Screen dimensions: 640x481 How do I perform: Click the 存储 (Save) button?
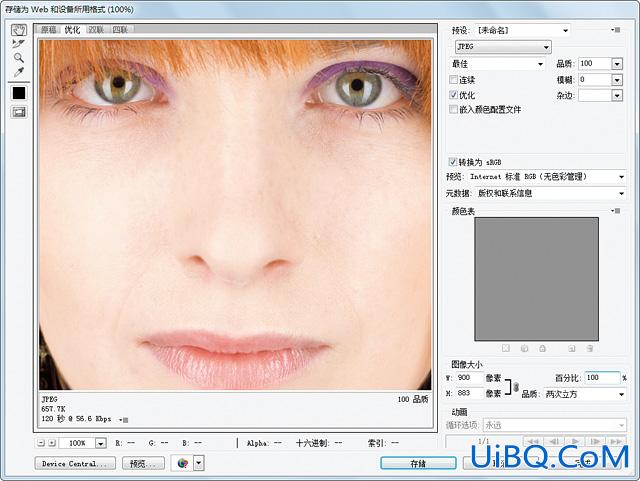pos(418,463)
